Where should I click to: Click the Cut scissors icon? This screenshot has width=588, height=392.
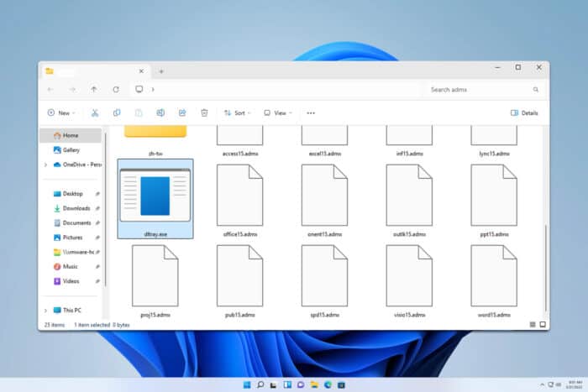tap(95, 112)
